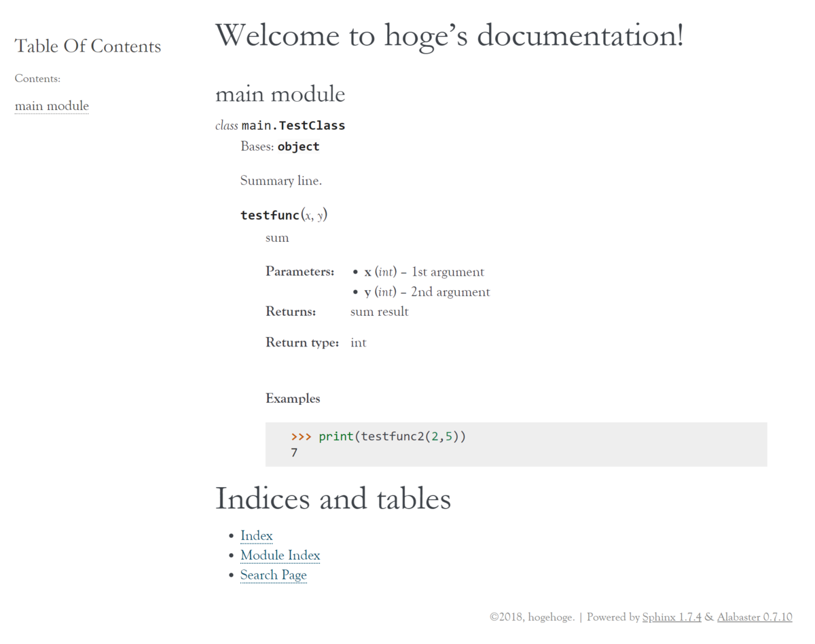The height and width of the screenshot is (644, 815).
Task: Click the main module section heading
Action: [280, 94]
